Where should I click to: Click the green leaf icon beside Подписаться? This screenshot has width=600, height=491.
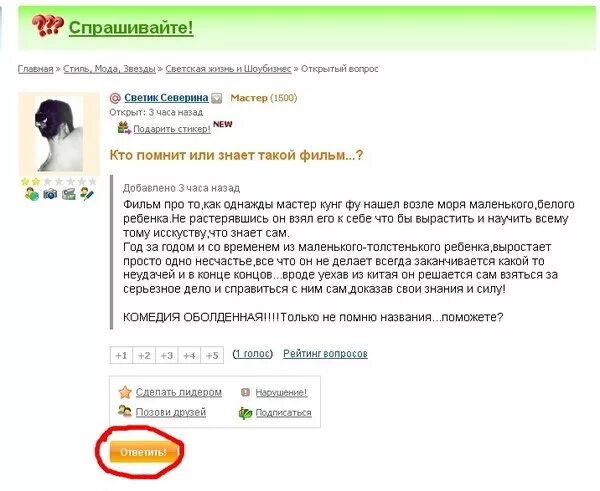pos(245,413)
